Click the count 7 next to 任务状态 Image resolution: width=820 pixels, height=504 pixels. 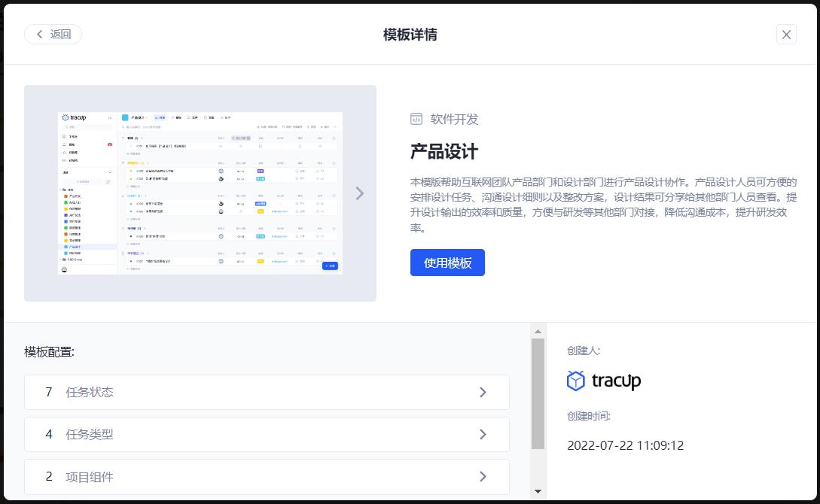(48, 392)
